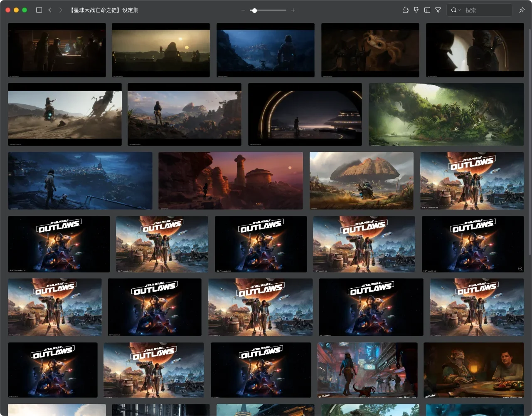The image size is (532, 416).
Task: Open the giant mushroom rock savanna thumbnail
Action: [362, 181]
